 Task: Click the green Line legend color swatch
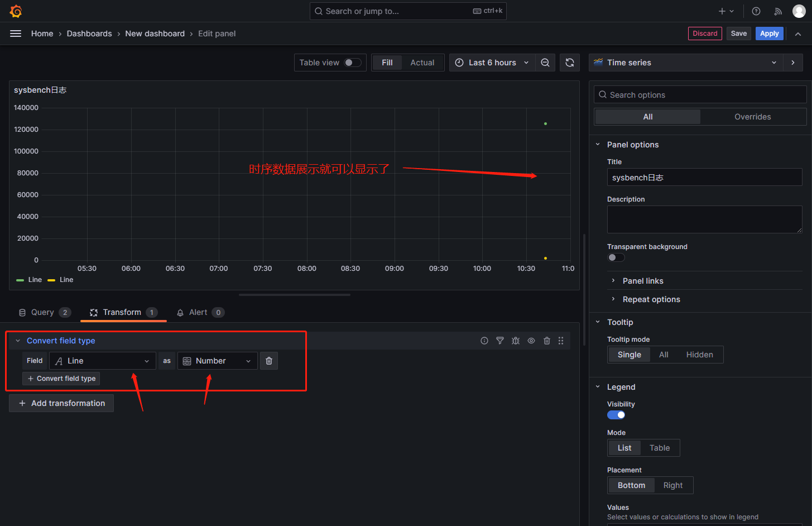20,280
